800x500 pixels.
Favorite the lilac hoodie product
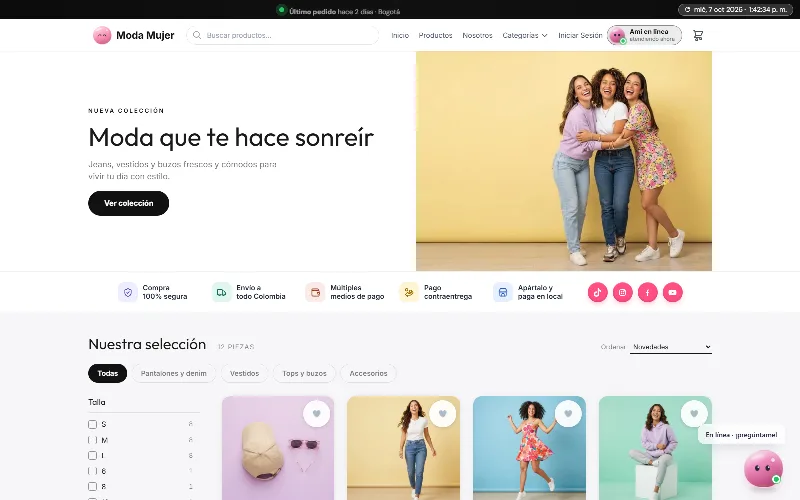[x=694, y=414]
